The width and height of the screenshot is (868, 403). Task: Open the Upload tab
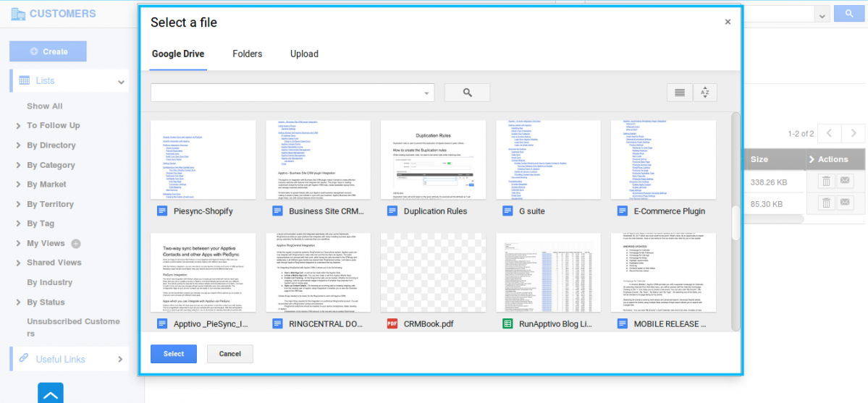point(304,54)
